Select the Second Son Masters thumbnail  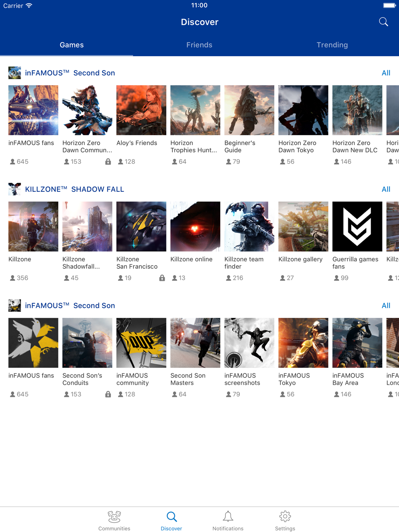pyautogui.click(x=195, y=343)
